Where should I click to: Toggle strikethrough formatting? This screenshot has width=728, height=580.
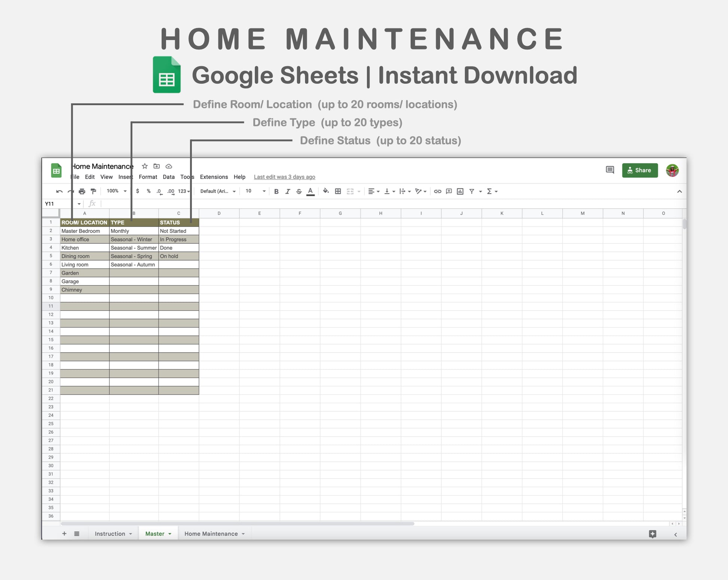299,191
